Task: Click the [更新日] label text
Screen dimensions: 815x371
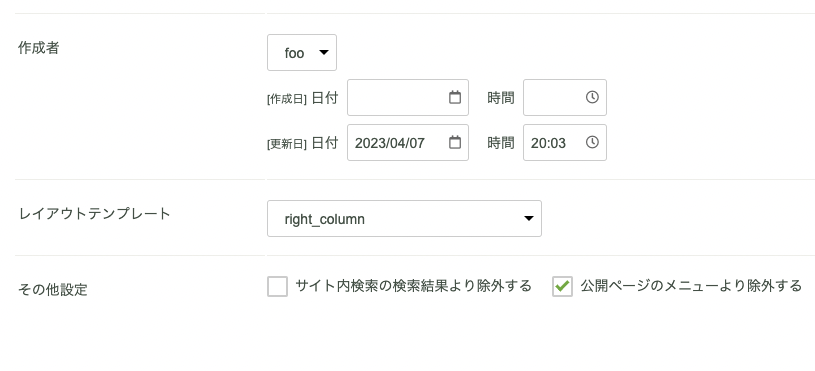Action: [x=287, y=144]
